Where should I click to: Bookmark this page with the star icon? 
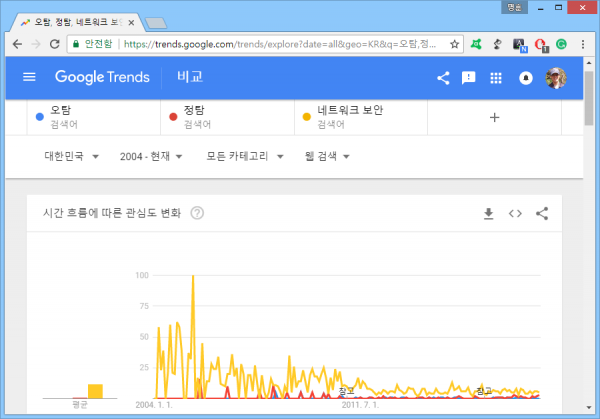(454, 44)
